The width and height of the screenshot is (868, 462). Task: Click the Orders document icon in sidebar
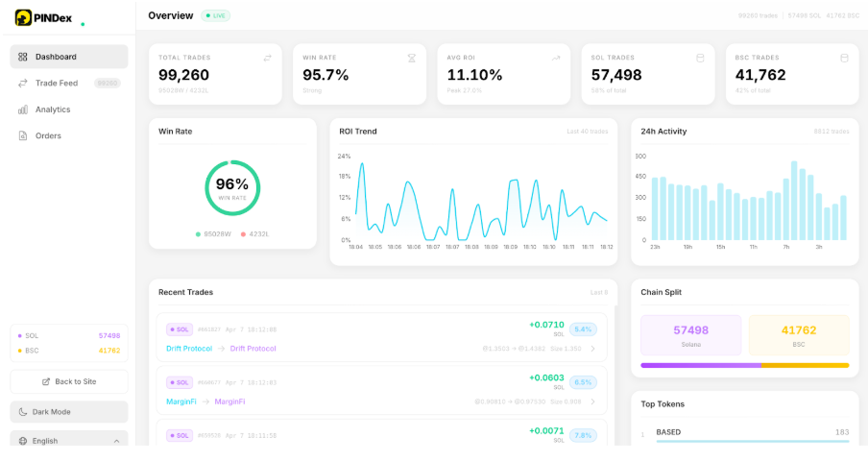point(23,135)
